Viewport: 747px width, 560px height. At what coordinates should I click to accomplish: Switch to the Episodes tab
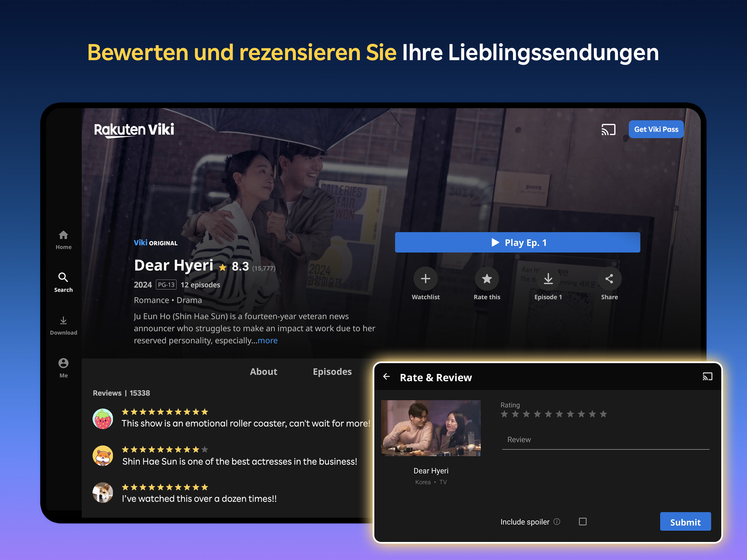(332, 372)
